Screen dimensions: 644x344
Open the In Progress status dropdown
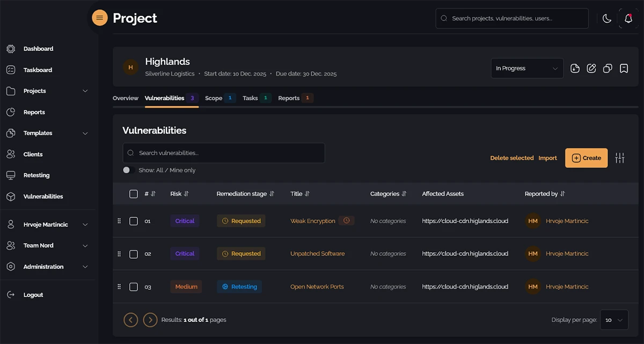pos(527,68)
